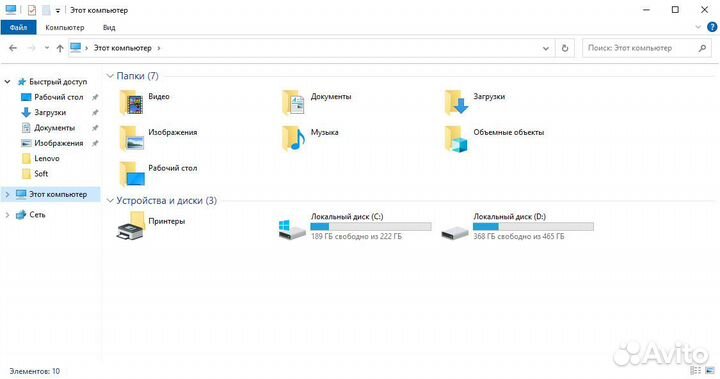Unpin sidebar Изображения using its pin icon

[95, 143]
